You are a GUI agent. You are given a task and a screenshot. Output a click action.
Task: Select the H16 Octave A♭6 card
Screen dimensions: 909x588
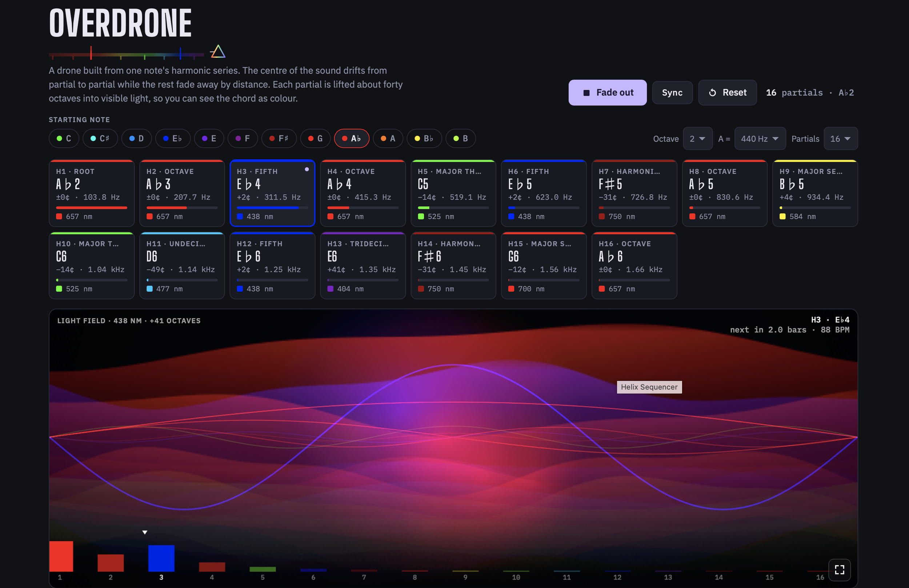pos(634,265)
